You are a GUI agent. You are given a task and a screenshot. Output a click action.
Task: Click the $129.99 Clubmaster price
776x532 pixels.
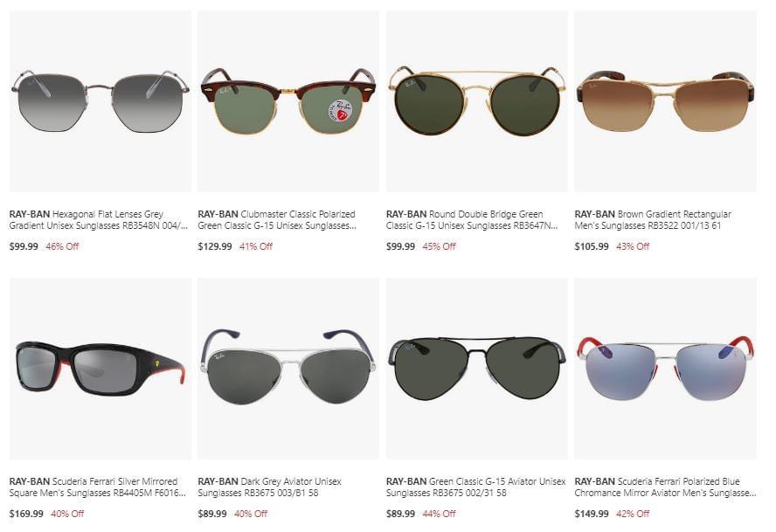(215, 246)
